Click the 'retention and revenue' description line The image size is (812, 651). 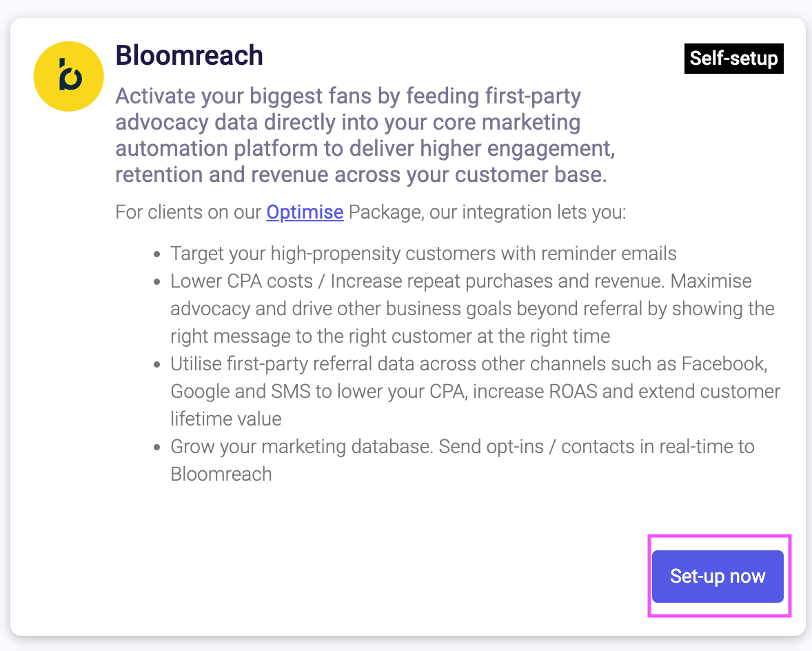361,174
